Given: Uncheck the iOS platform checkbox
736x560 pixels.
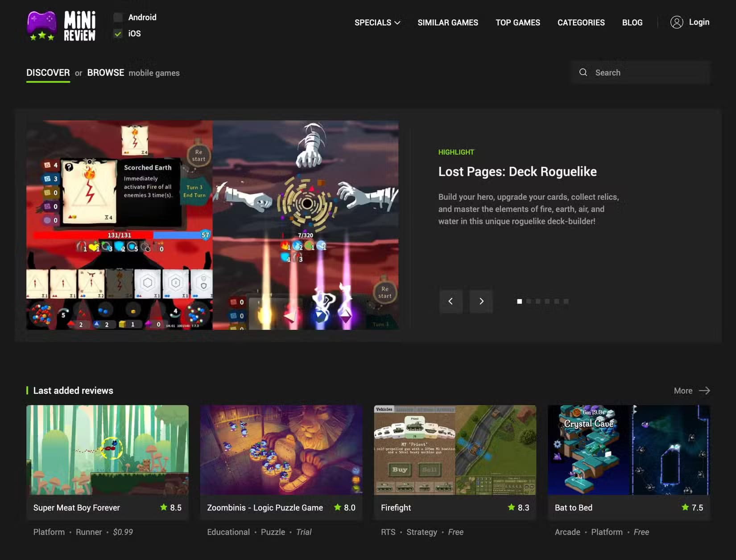Looking at the screenshot, I should (118, 33).
